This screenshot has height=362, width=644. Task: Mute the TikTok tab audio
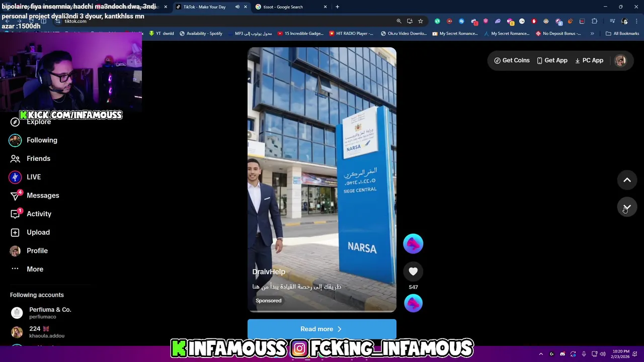[237, 7]
